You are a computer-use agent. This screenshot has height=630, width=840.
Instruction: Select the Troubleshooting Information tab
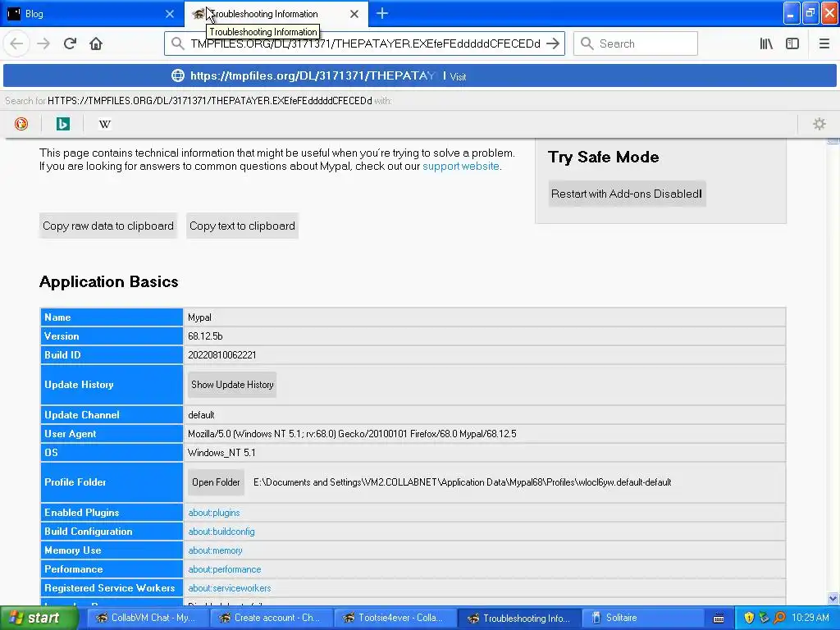[x=276, y=14]
